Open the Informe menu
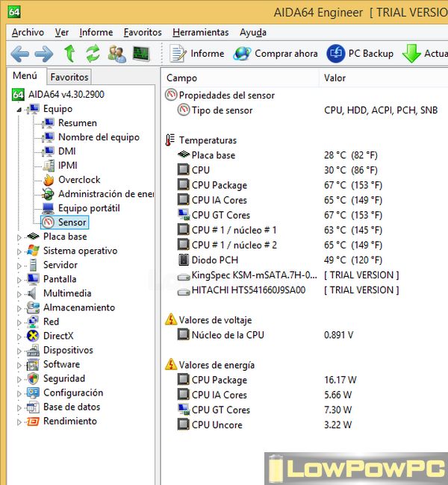This screenshot has height=485, width=448. point(96,33)
